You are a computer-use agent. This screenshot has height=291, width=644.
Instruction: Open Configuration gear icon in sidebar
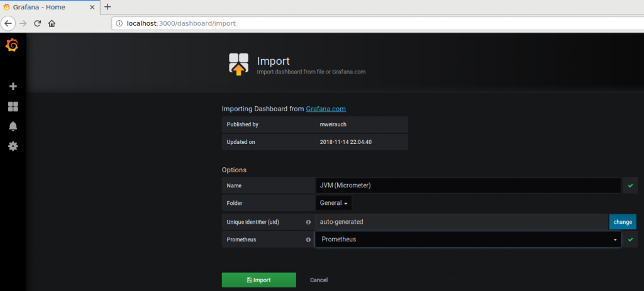tap(13, 146)
